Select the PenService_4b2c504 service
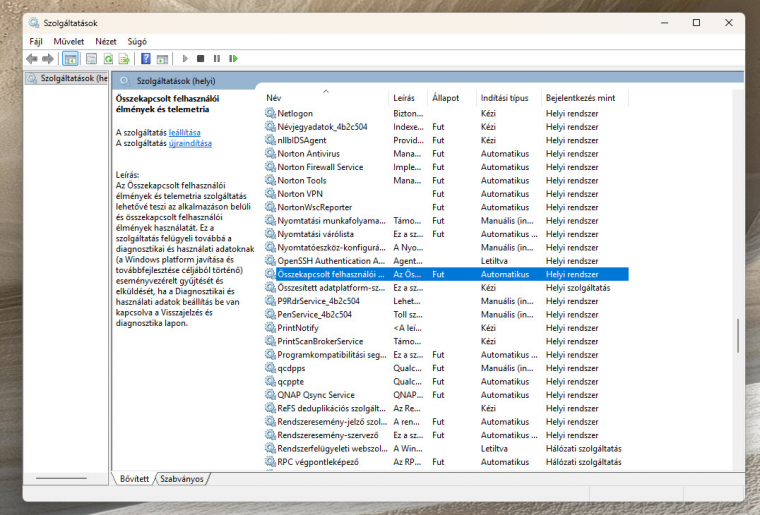The width and height of the screenshot is (760, 515). (446, 314)
